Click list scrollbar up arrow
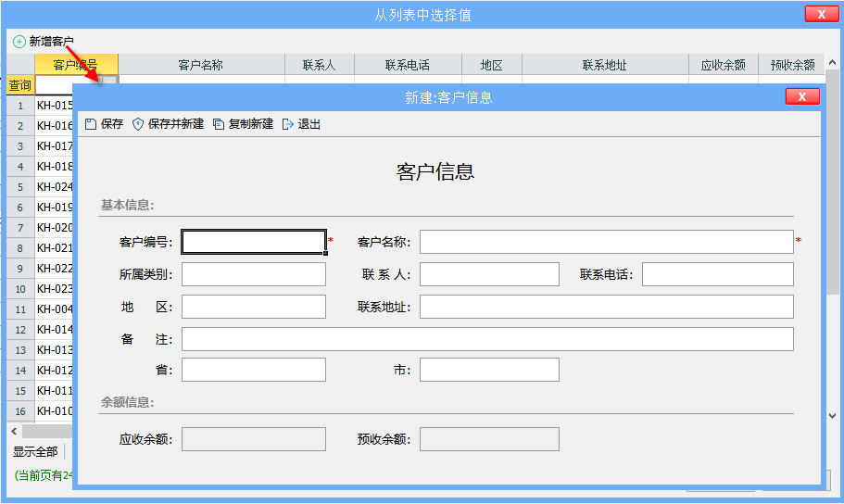 [832, 62]
